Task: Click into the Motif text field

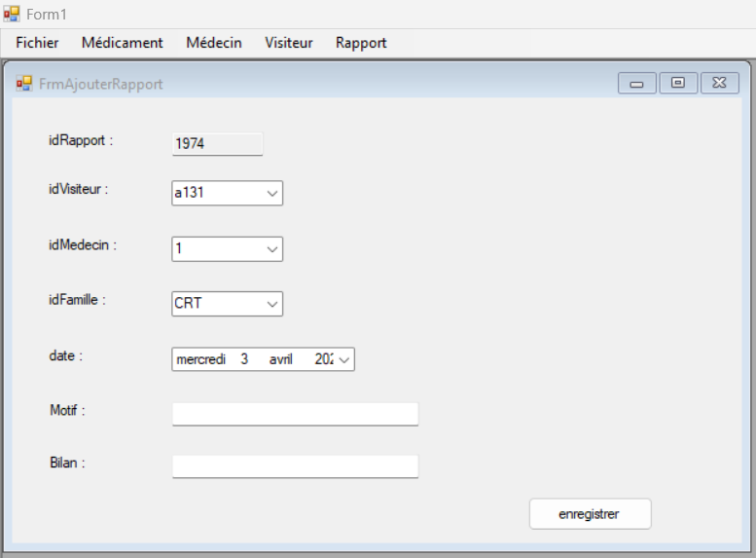Action: coord(295,414)
